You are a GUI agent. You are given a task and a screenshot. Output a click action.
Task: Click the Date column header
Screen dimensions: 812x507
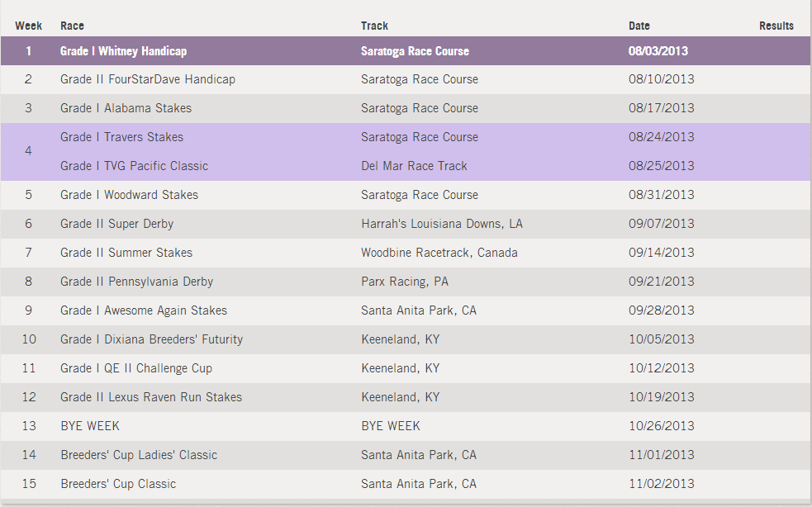point(639,26)
